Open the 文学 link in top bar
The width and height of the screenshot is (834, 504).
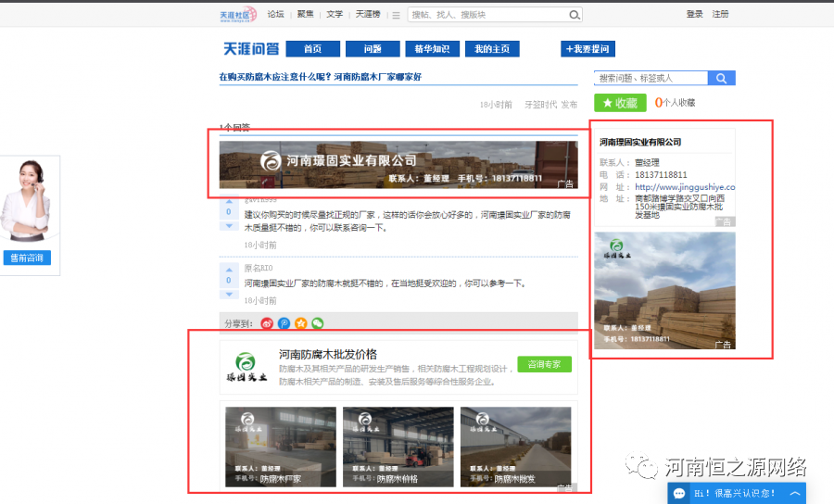click(x=335, y=14)
